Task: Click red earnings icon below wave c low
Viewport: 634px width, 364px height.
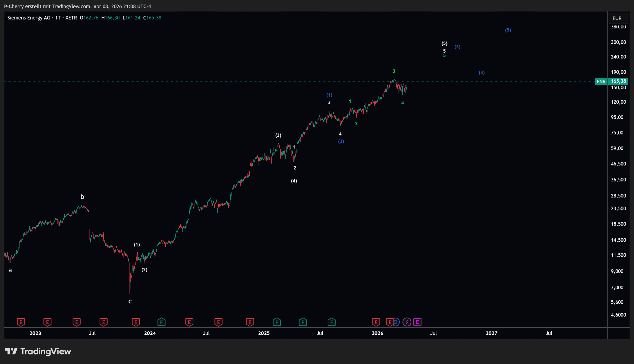Action: click(x=136, y=322)
